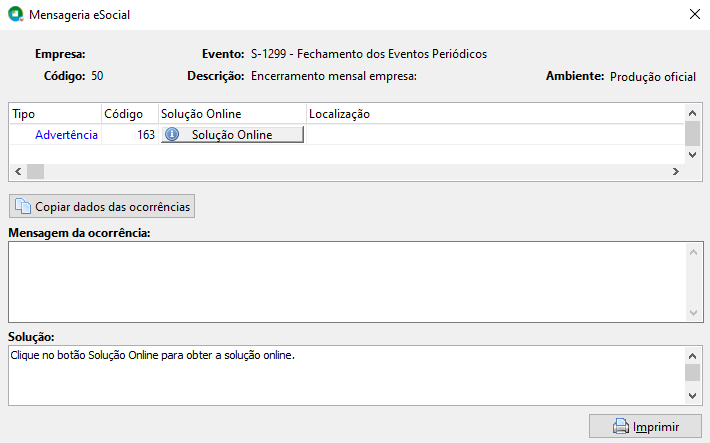Click the blue info icon in Solução Online

point(172,134)
